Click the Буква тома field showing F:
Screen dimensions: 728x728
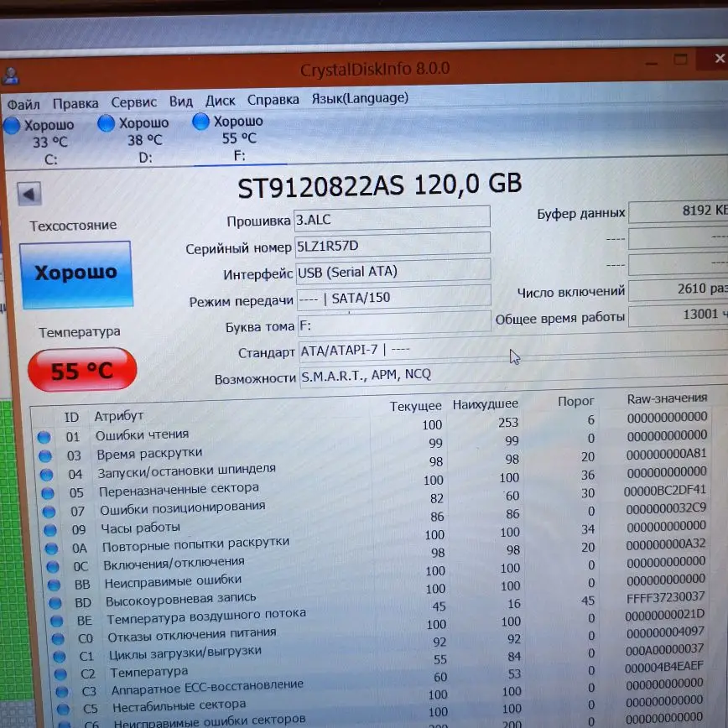pos(395,322)
